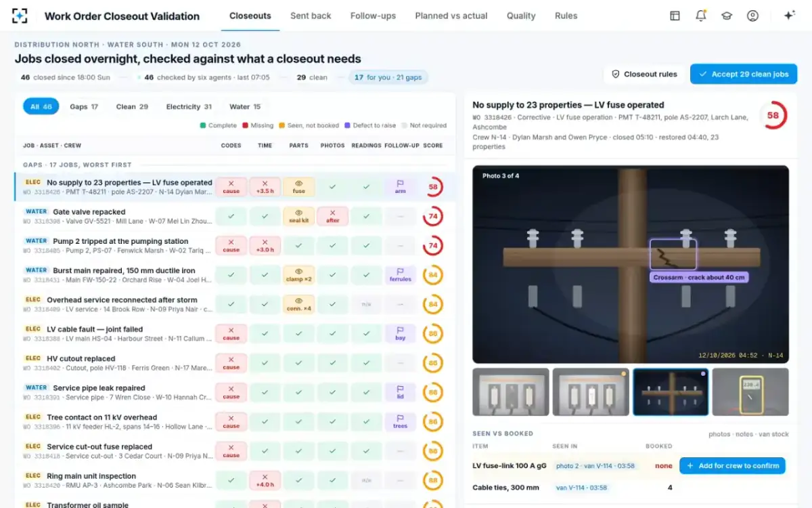Screen dimensions: 812x508
Task: Open Follow-ups tab
Action: click(373, 16)
